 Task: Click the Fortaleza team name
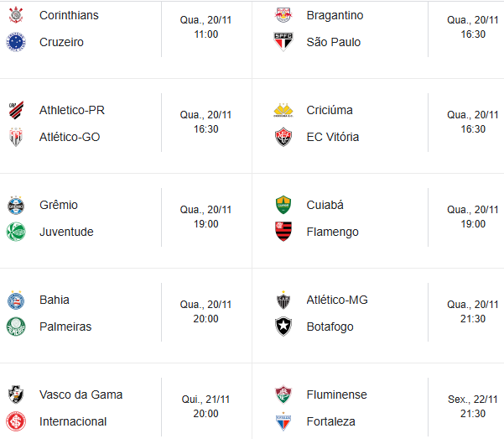coord(330,421)
